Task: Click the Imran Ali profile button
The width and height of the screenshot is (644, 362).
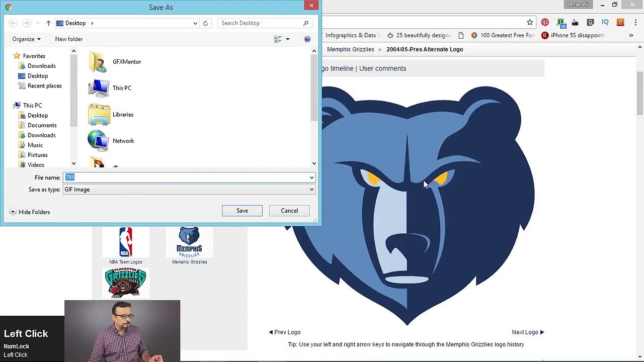Action: [x=578, y=5]
